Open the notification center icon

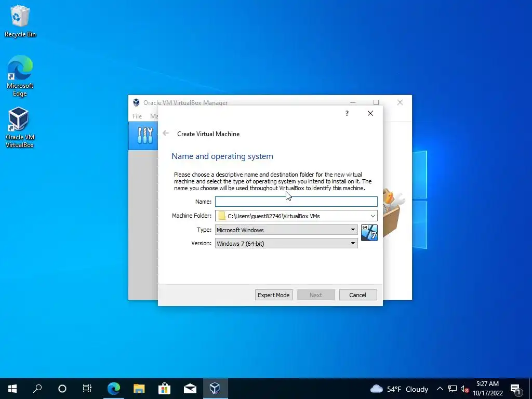coord(516,389)
